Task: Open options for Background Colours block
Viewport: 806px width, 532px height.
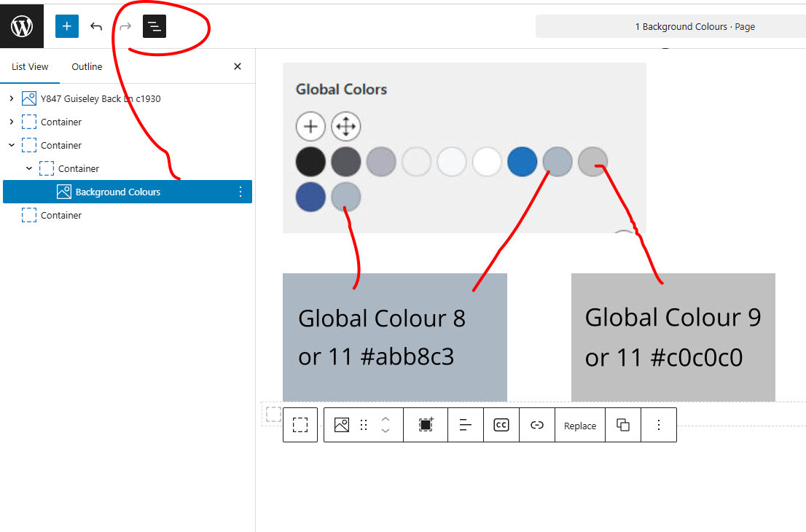Action: pos(240,192)
